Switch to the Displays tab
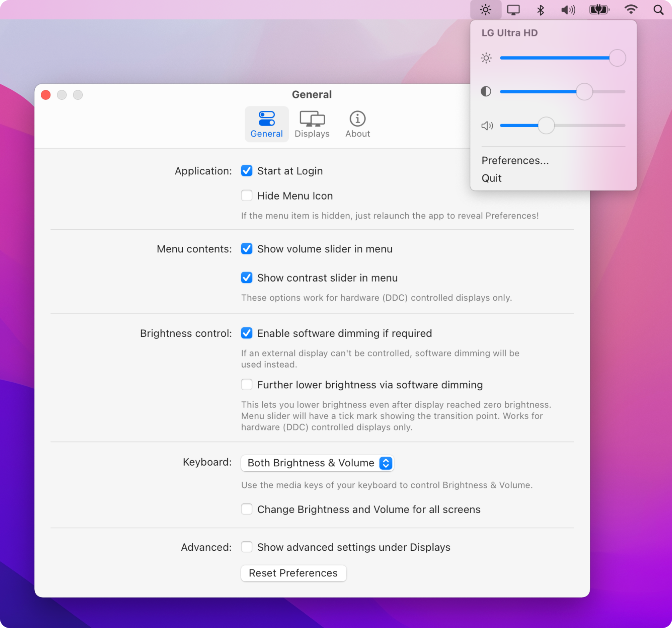 (x=312, y=124)
